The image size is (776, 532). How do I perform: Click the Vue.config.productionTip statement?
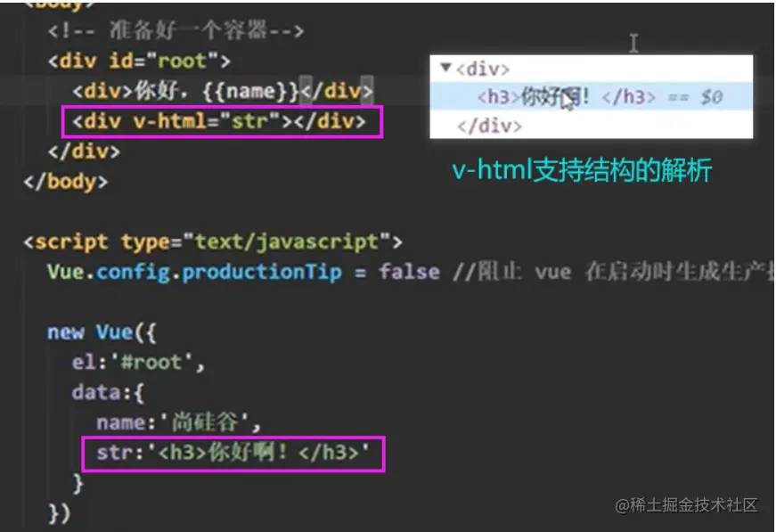(243, 272)
